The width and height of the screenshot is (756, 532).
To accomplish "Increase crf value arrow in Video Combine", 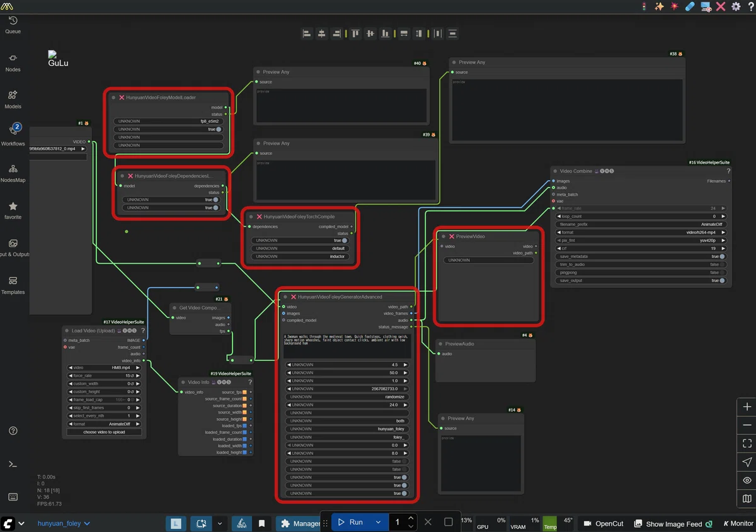I will (x=723, y=249).
